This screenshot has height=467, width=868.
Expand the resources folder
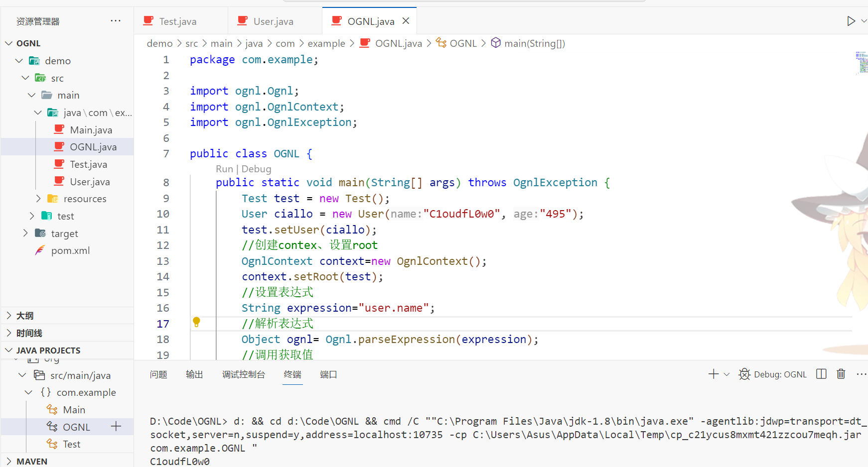click(39, 199)
